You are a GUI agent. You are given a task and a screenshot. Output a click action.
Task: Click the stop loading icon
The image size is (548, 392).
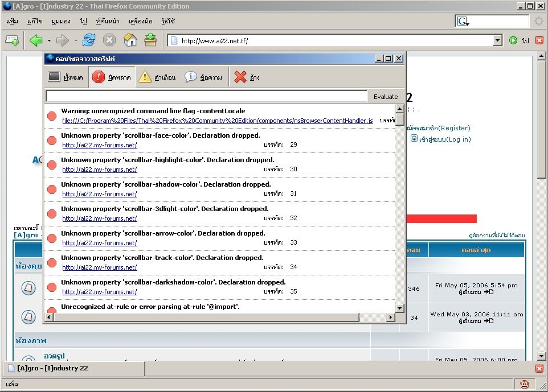pos(109,40)
